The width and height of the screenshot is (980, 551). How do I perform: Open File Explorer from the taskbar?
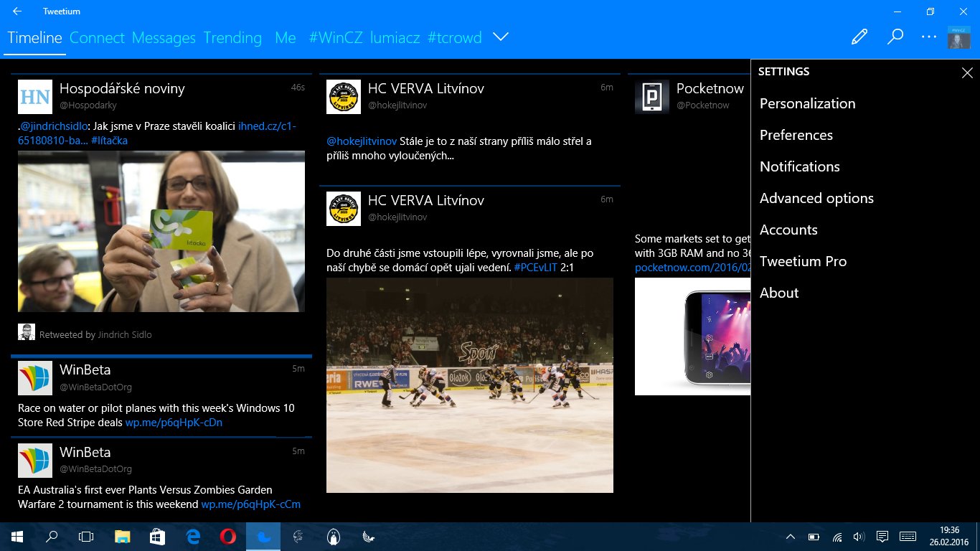tap(123, 537)
